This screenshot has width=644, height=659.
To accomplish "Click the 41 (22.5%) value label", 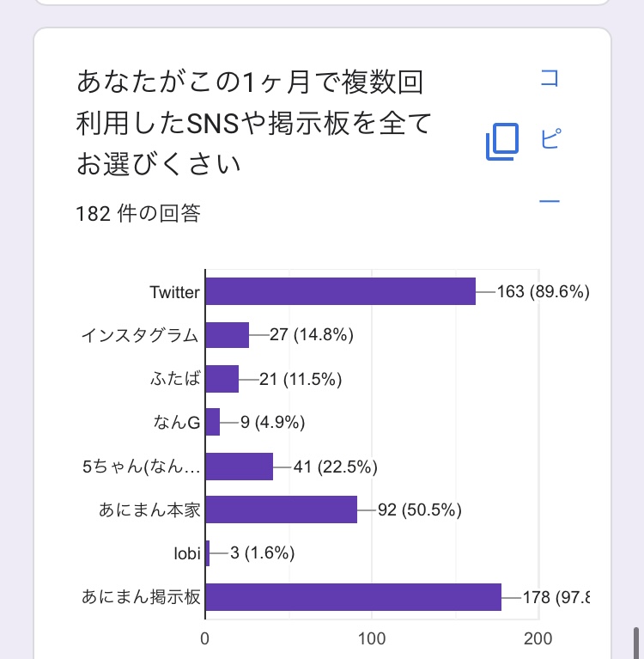I will [x=335, y=467].
